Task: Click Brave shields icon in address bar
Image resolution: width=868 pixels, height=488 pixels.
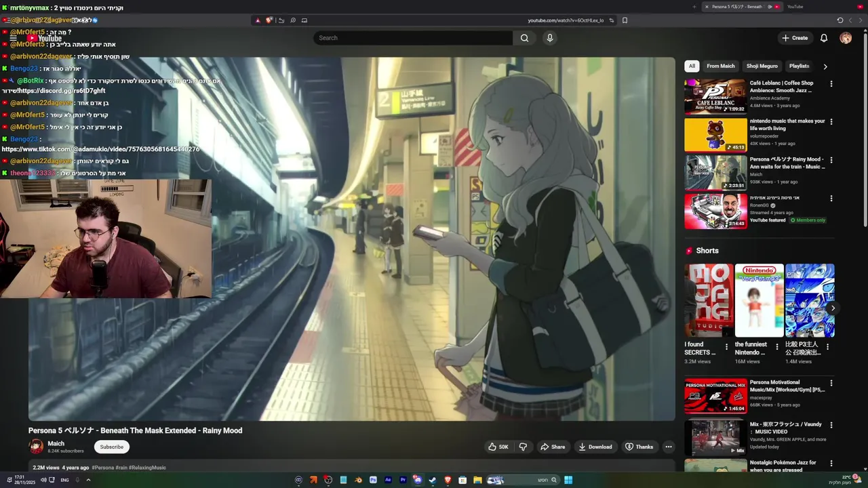Action: coord(269,20)
